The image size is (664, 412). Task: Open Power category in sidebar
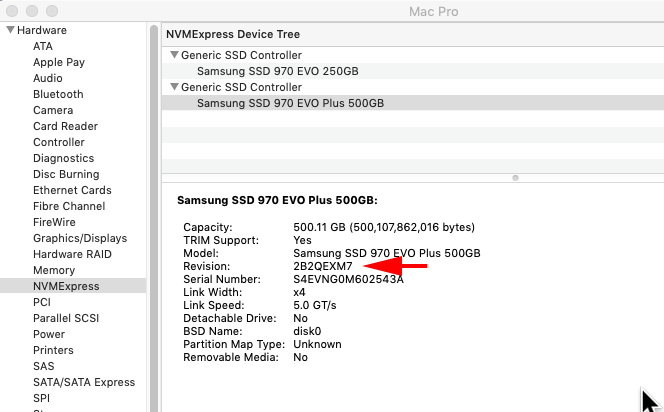(x=49, y=334)
